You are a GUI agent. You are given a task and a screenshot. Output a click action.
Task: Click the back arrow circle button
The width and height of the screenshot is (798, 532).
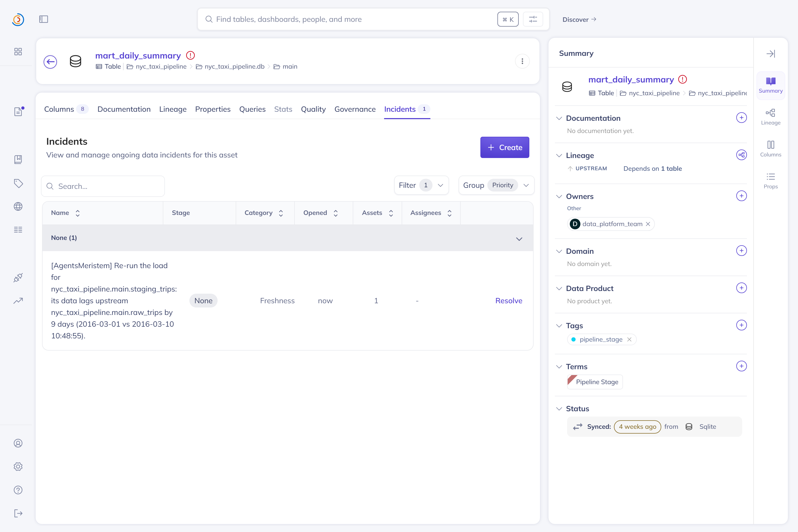tap(50, 62)
